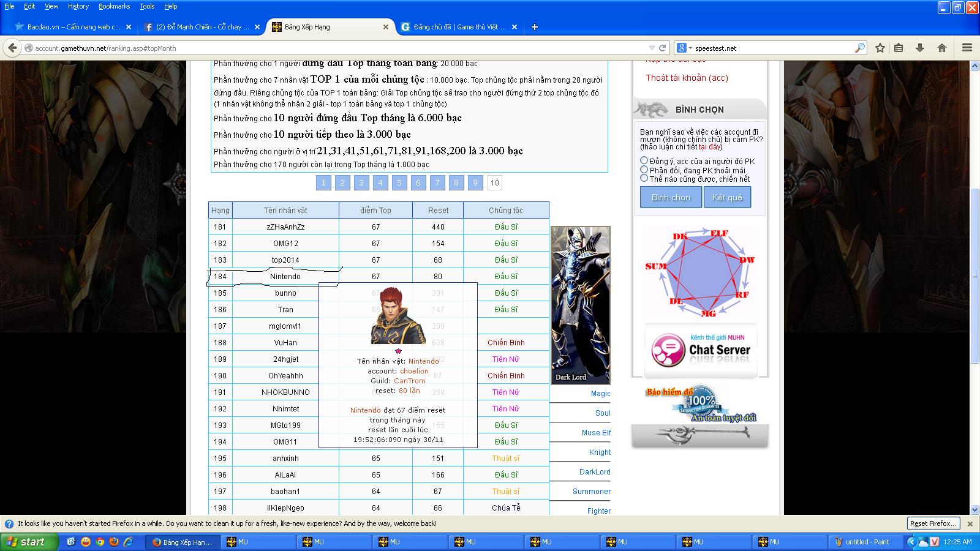The height and width of the screenshot is (551, 980).
Task: Switch to the untitled - Paint taskbar window
Action: [867, 542]
